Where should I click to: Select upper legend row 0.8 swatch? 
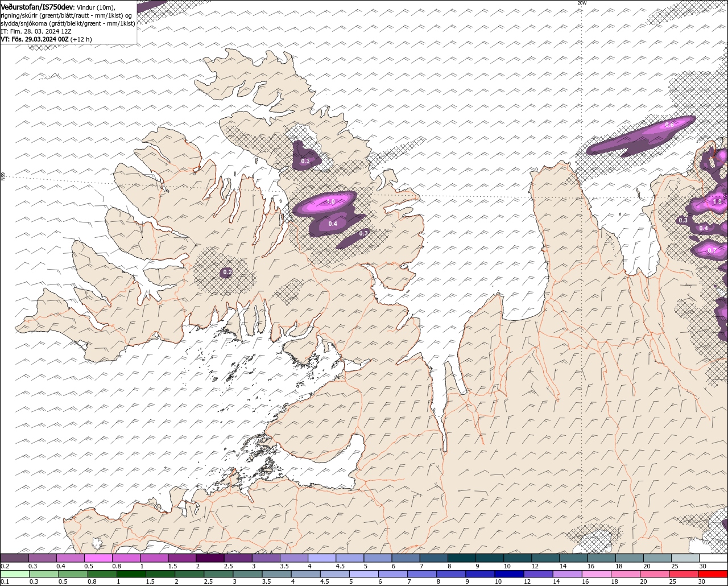[x=126, y=558]
